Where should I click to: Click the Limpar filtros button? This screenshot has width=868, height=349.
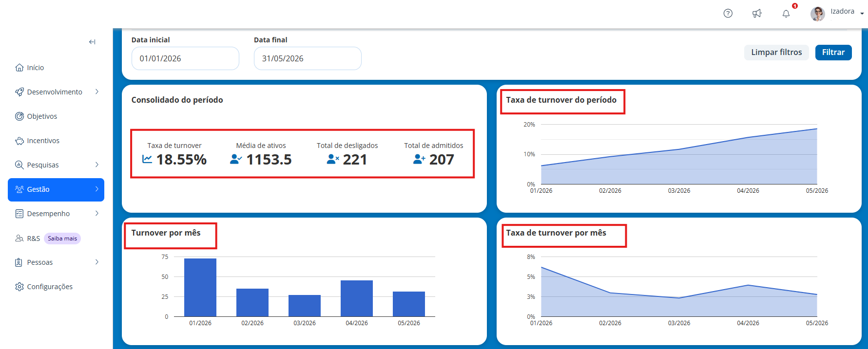tap(776, 52)
